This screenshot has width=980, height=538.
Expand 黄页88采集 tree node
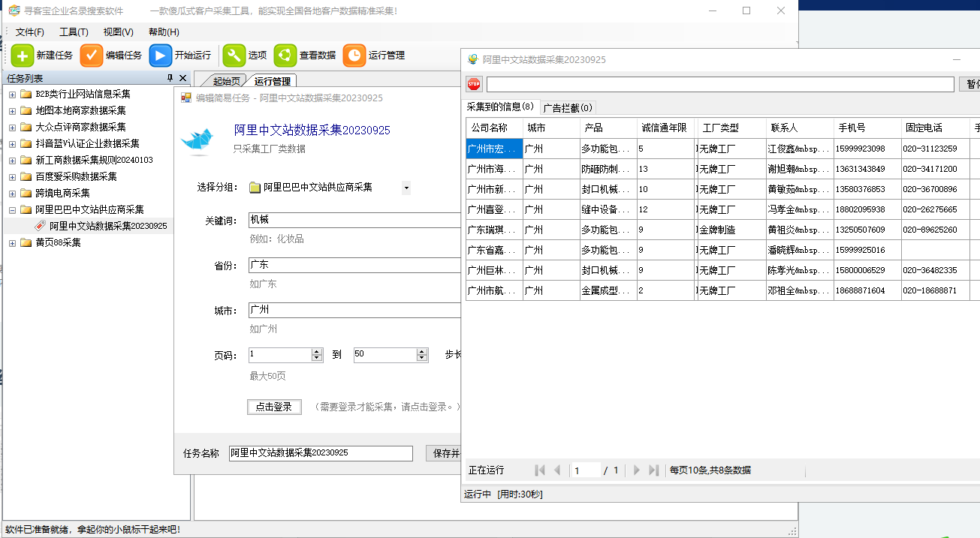[12, 243]
